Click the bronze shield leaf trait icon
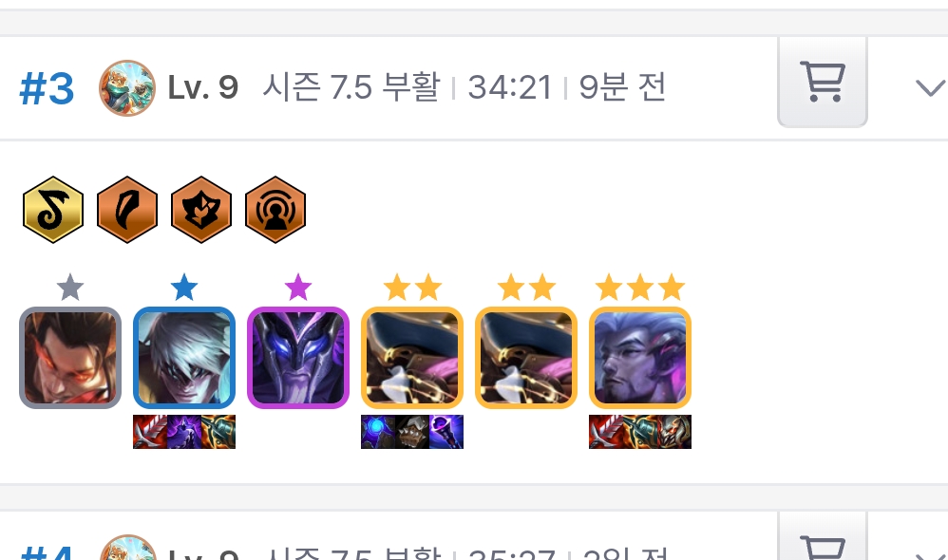The height and width of the screenshot is (560, 948). click(x=201, y=210)
